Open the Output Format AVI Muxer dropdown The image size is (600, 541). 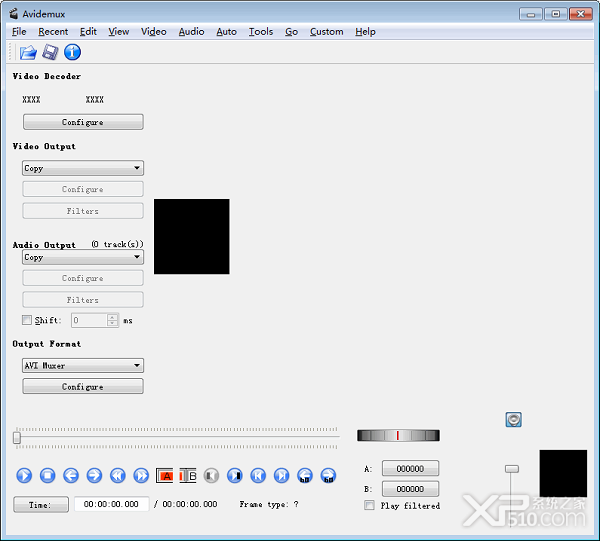coord(83,365)
